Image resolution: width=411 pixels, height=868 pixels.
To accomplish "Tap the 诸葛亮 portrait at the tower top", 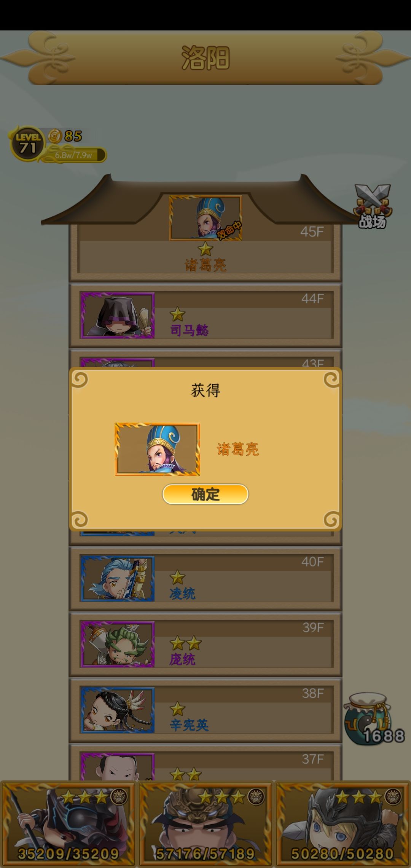I will tap(205, 218).
